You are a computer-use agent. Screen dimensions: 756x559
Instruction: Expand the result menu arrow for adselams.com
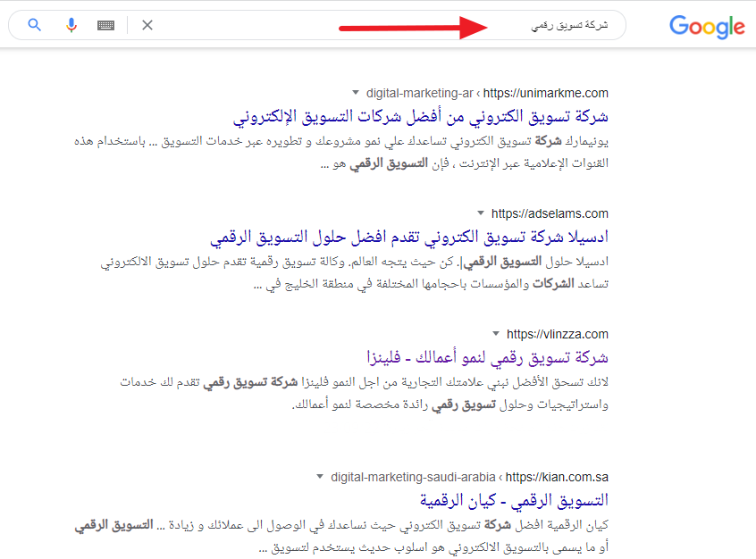(480, 213)
